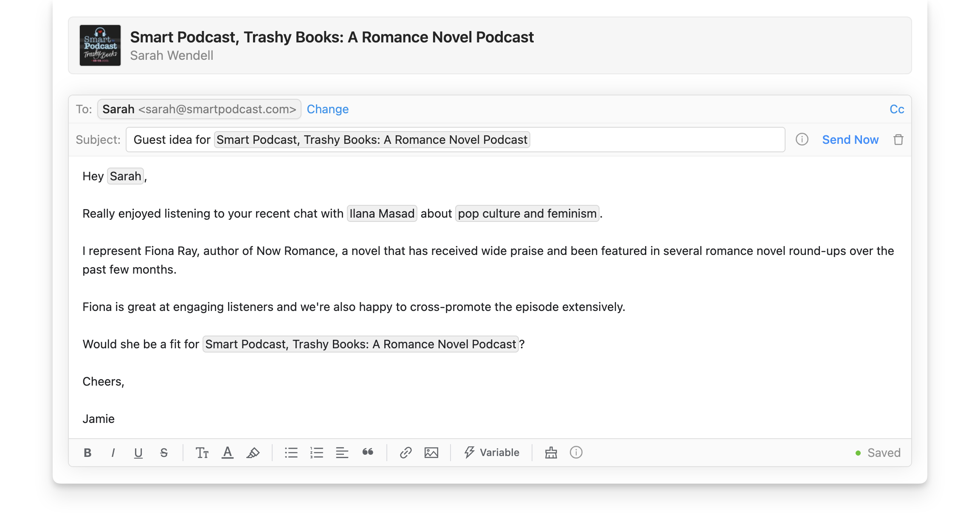Open the text alignment options

tap(342, 453)
